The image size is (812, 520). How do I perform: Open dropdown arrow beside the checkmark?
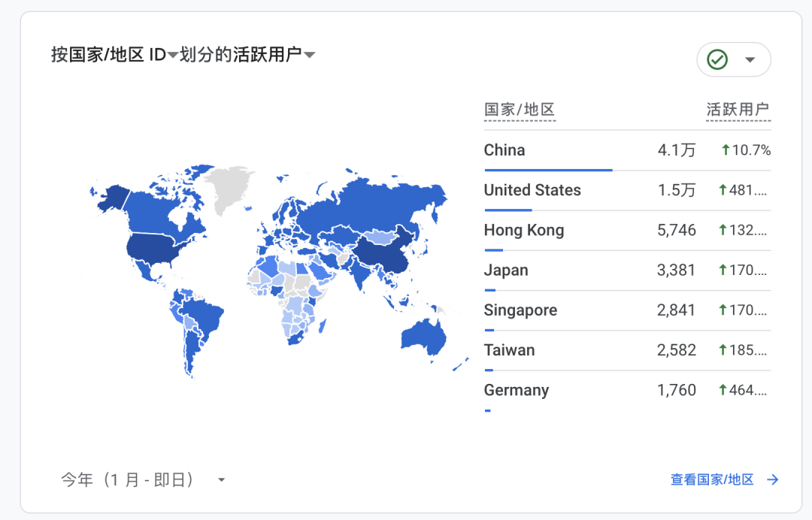click(750, 60)
